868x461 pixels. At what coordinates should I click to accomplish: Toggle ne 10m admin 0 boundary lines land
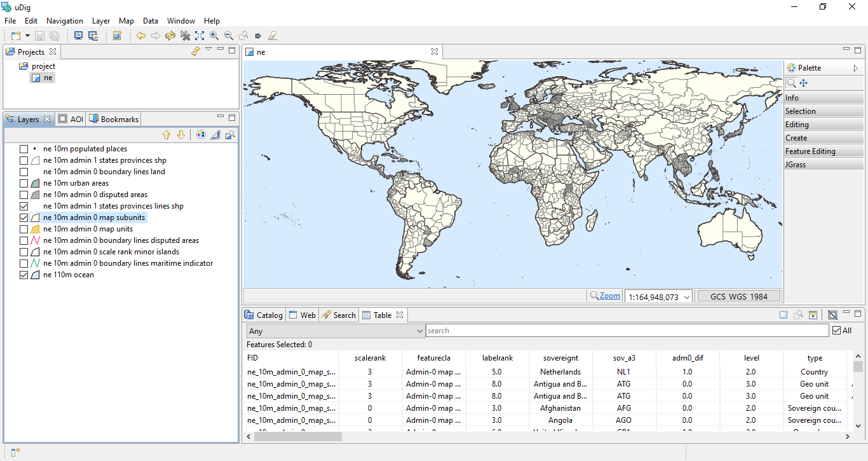24,172
